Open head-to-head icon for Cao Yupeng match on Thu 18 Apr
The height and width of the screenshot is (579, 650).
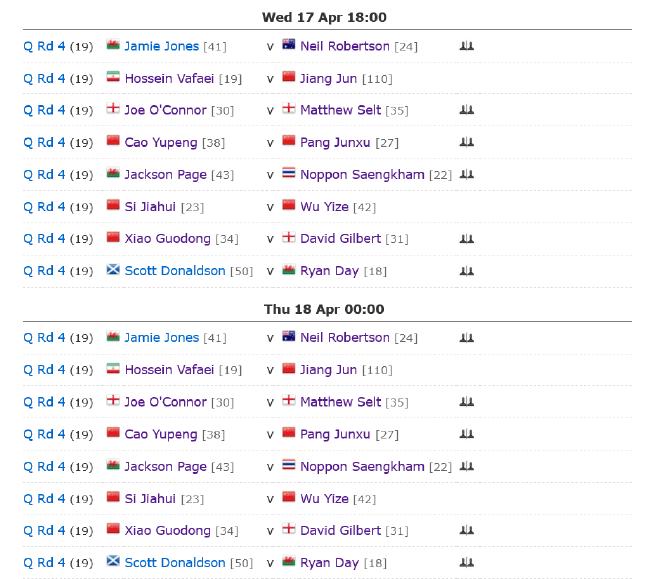[466, 434]
